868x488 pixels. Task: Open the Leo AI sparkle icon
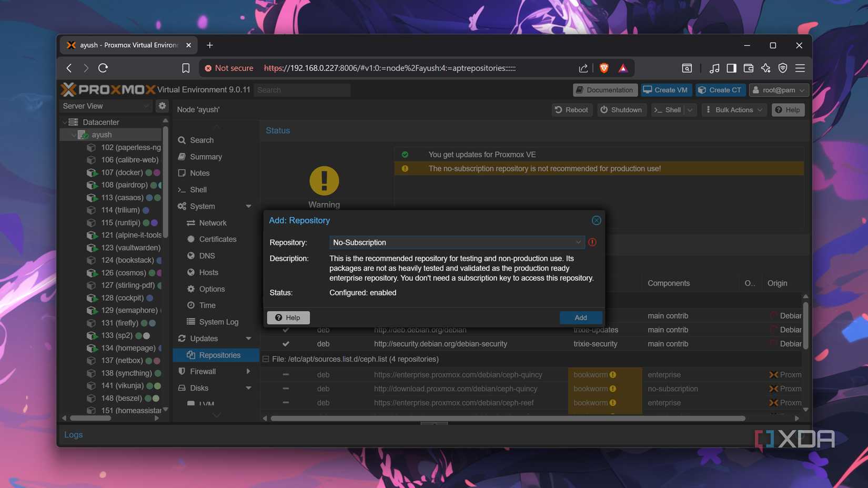click(765, 68)
